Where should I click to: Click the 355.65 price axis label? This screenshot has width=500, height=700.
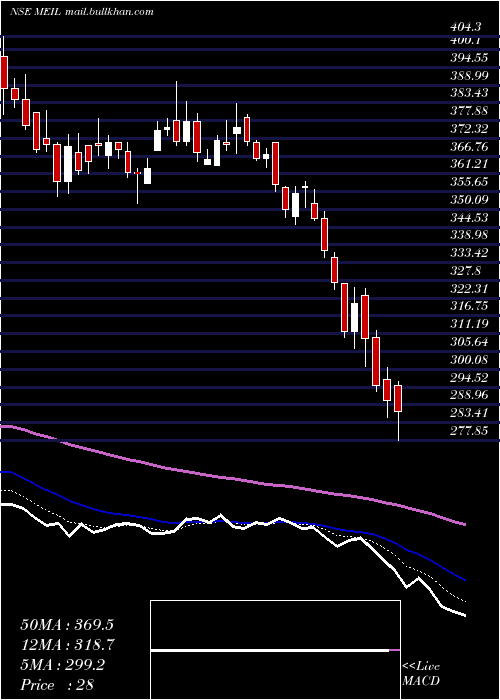click(x=470, y=182)
